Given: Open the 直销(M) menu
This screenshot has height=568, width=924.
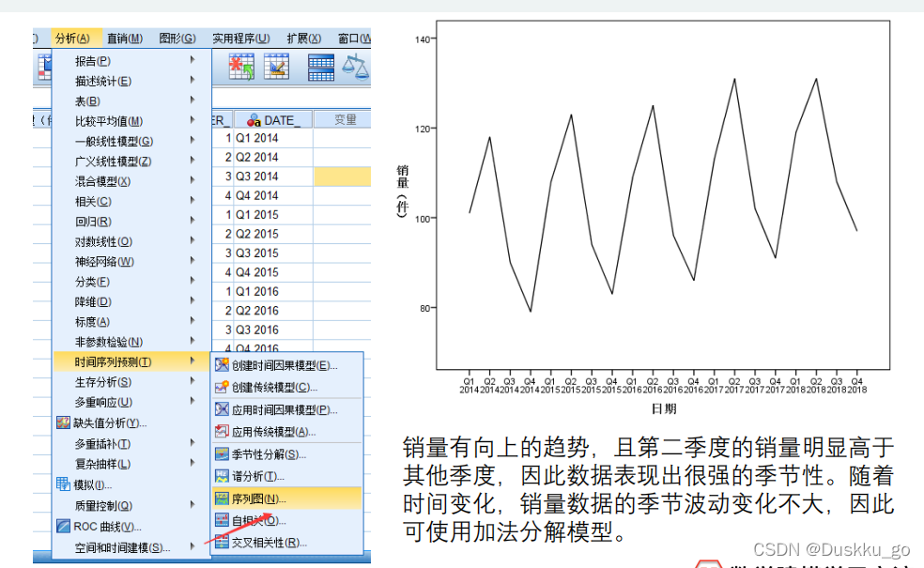Looking at the screenshot, I should click(124, 38).
